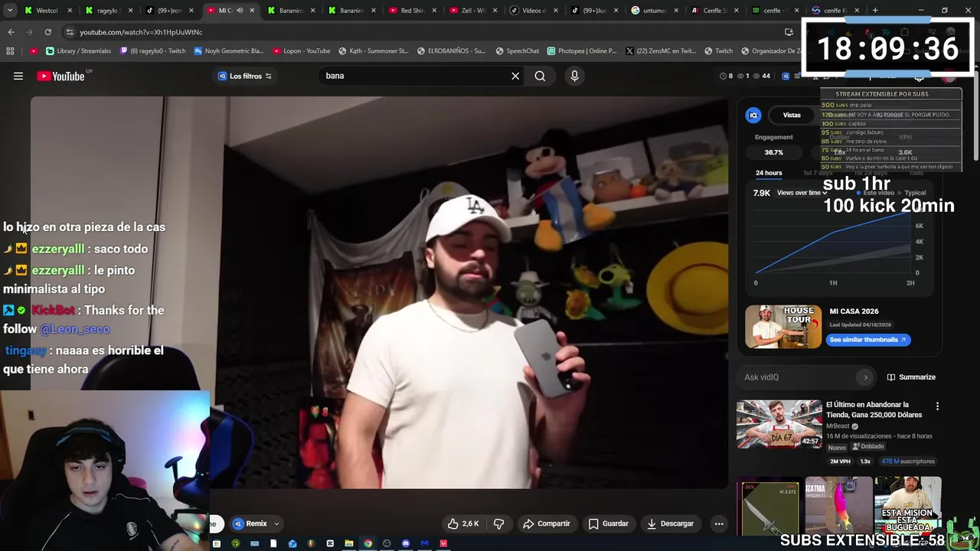Click the Summarize button

(x=911, y=377)
